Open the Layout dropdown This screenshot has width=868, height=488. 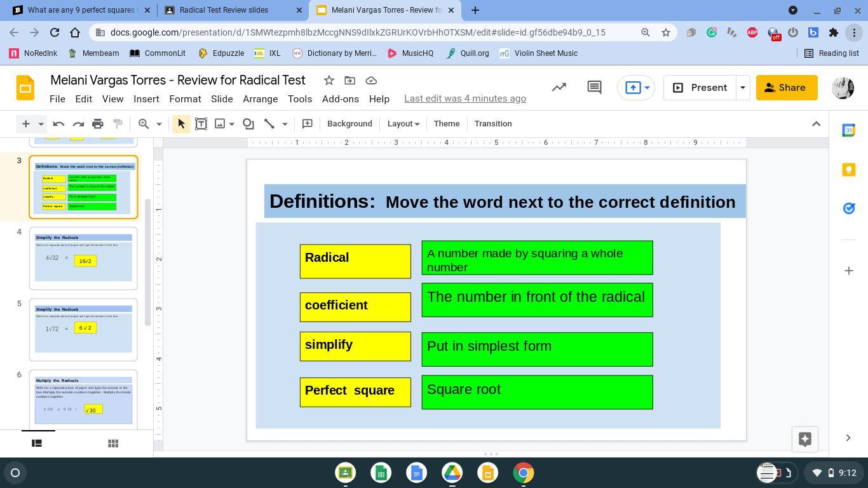point(403,124)
